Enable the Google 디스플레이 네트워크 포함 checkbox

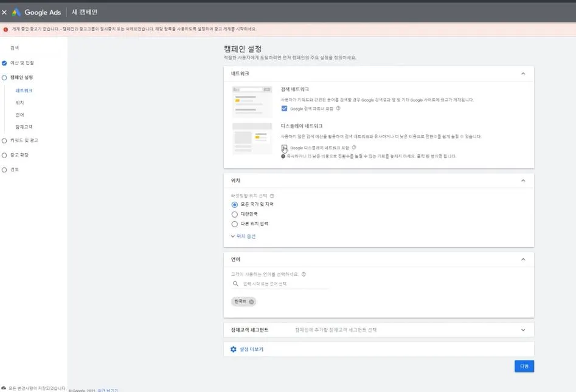pyautogui.click(x=284, y=148)
